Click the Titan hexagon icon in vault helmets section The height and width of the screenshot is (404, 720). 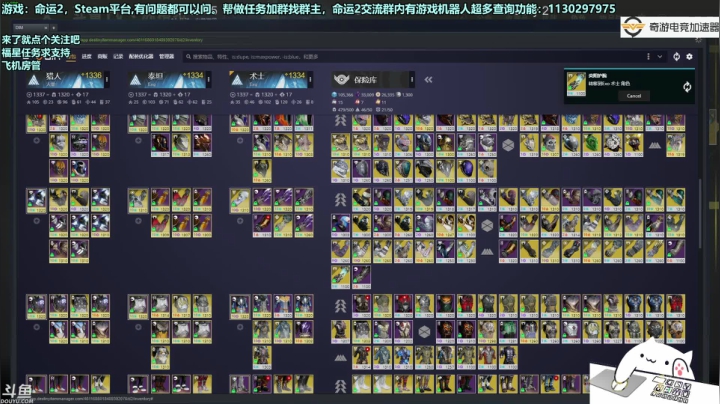tap(508, 146)
